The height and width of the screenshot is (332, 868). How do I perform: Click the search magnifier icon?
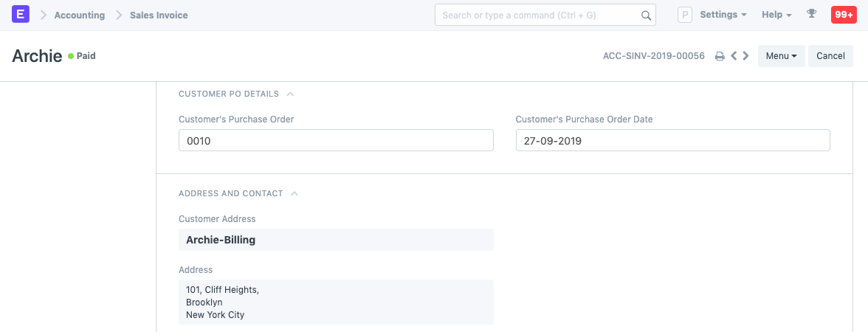645,15
